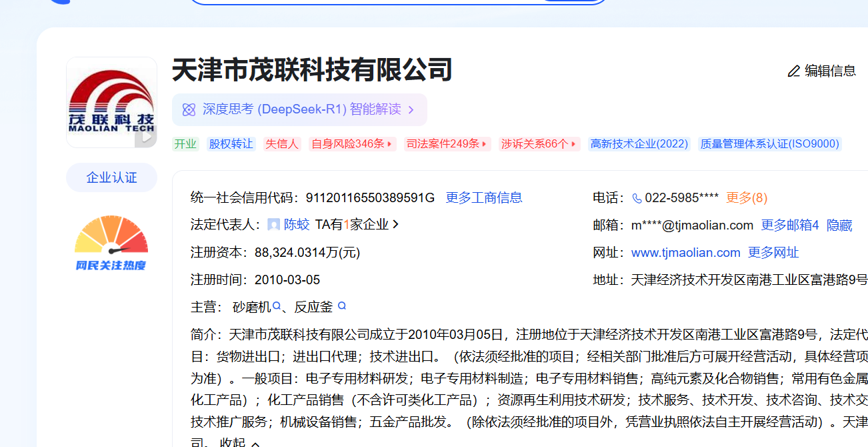
Task: Open 更多工商信息 link
Action: 484,197
